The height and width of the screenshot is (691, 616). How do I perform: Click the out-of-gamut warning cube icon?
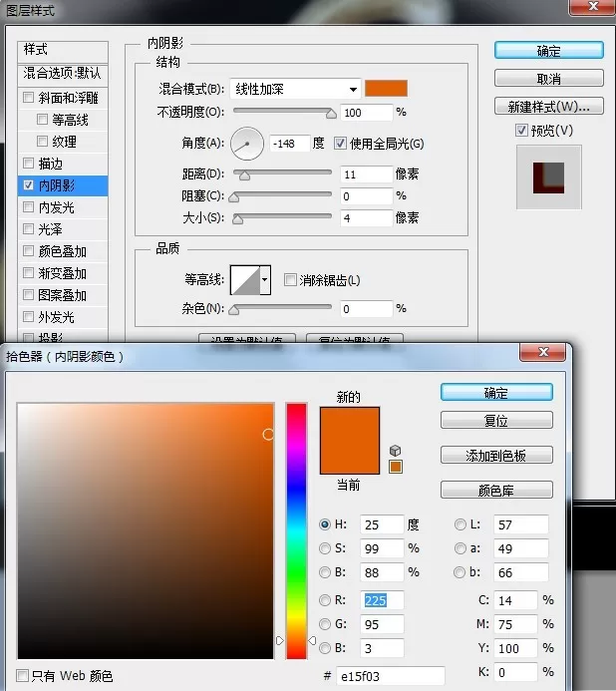tap(396, 451)
